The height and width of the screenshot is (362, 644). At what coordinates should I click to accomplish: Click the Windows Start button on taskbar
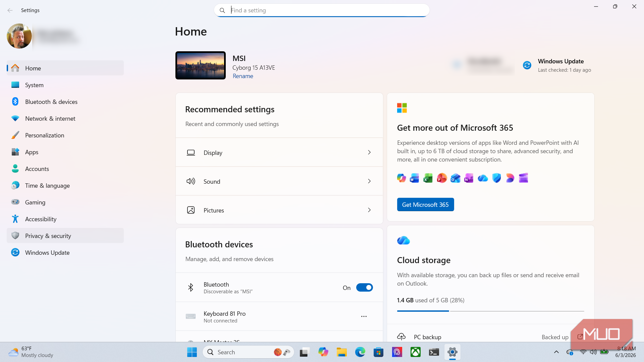(x=192, y=352)
